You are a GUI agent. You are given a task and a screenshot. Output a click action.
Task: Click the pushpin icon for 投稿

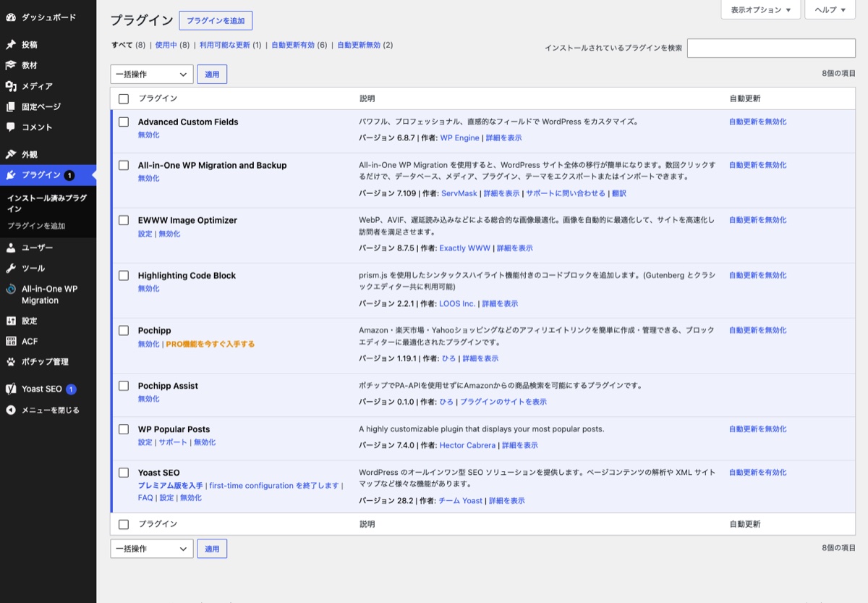pyautogui.click(x=11, y=44)
